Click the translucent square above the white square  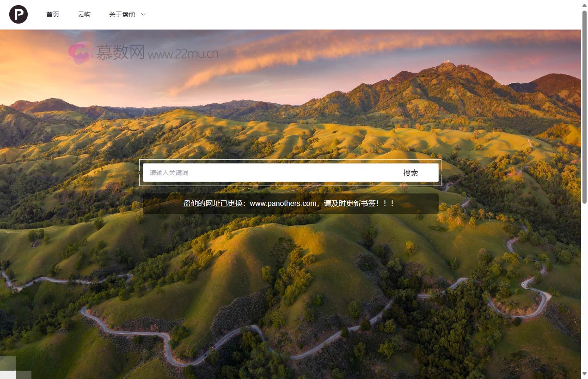[7, 363]
